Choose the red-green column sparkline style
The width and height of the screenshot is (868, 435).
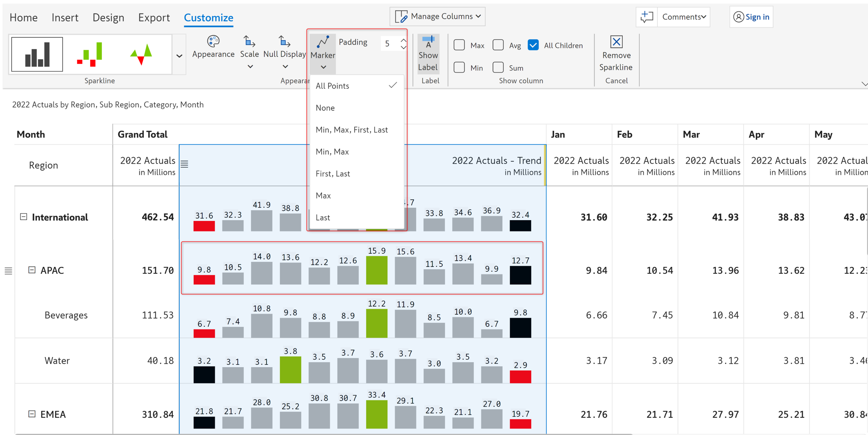pyautogui.click(x=89, y=54)
